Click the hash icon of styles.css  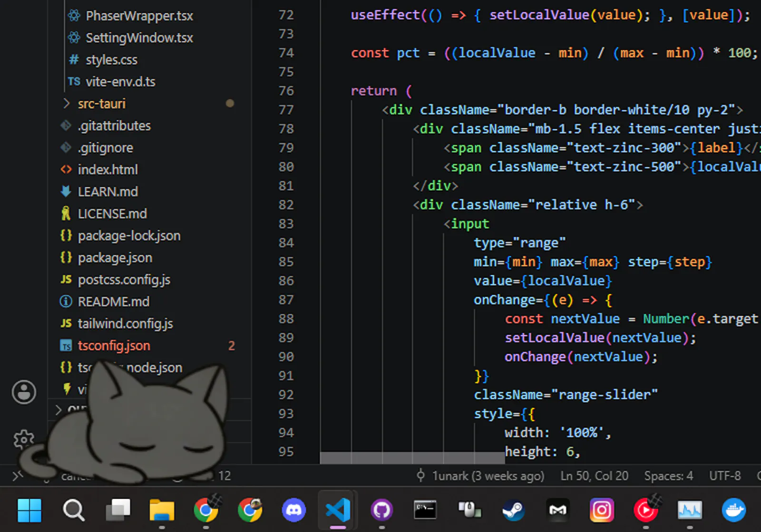74,59
